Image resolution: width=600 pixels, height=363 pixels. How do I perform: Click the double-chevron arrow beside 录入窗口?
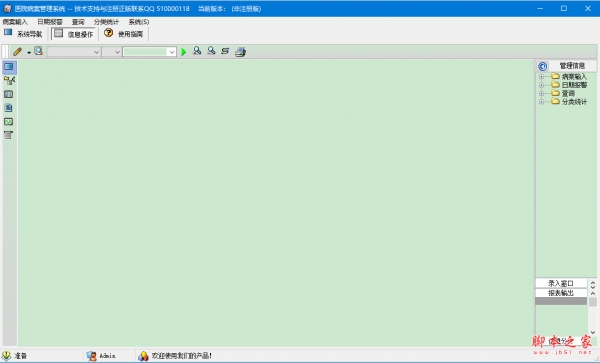click(593, 285)
